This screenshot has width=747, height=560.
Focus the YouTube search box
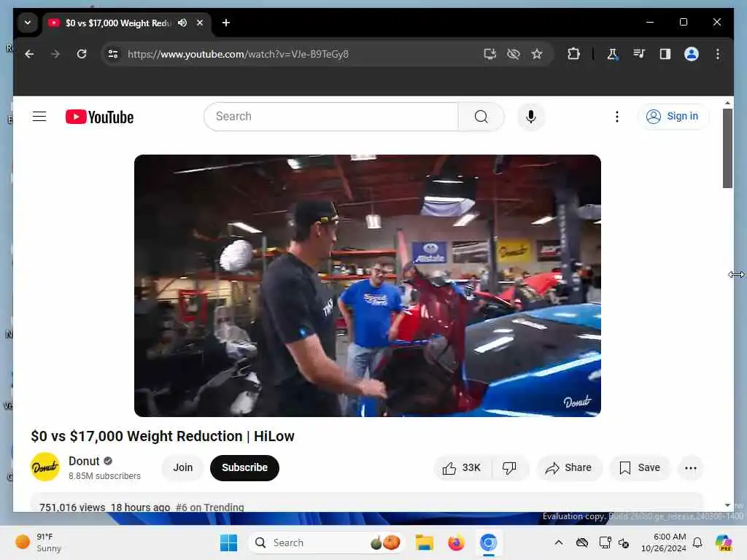click(x=331, y=117)
